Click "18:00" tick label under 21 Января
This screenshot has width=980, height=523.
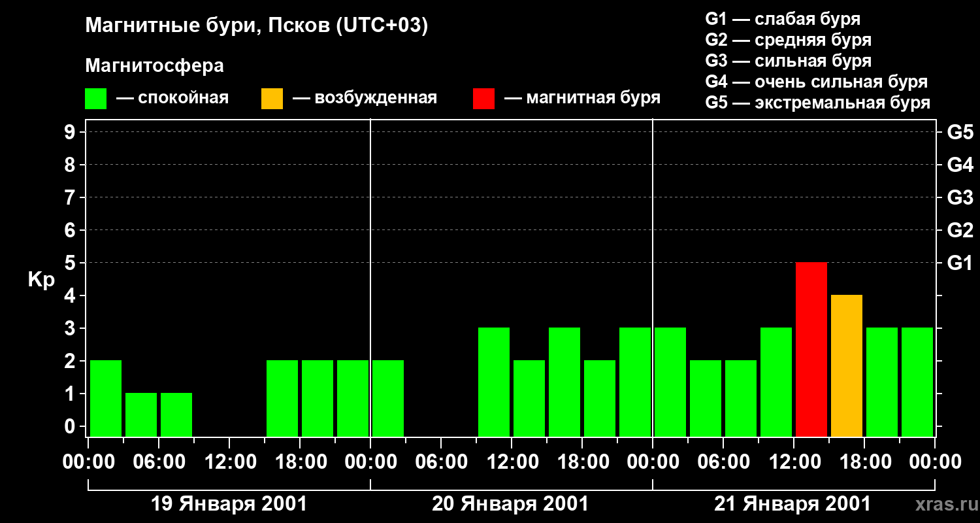865,462
